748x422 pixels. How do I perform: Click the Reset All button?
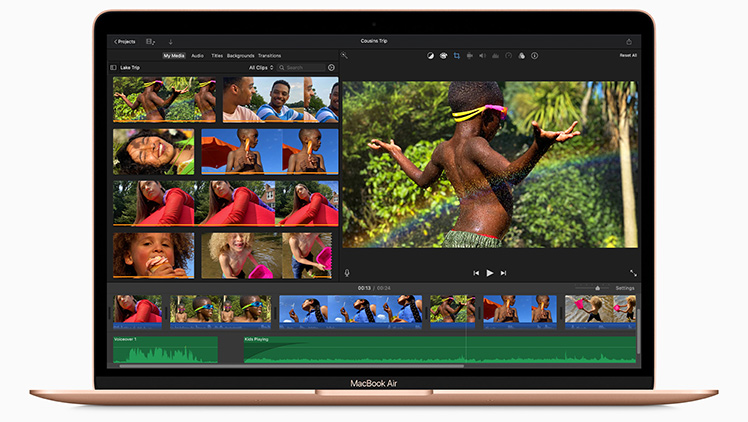(x=627, y=56)
